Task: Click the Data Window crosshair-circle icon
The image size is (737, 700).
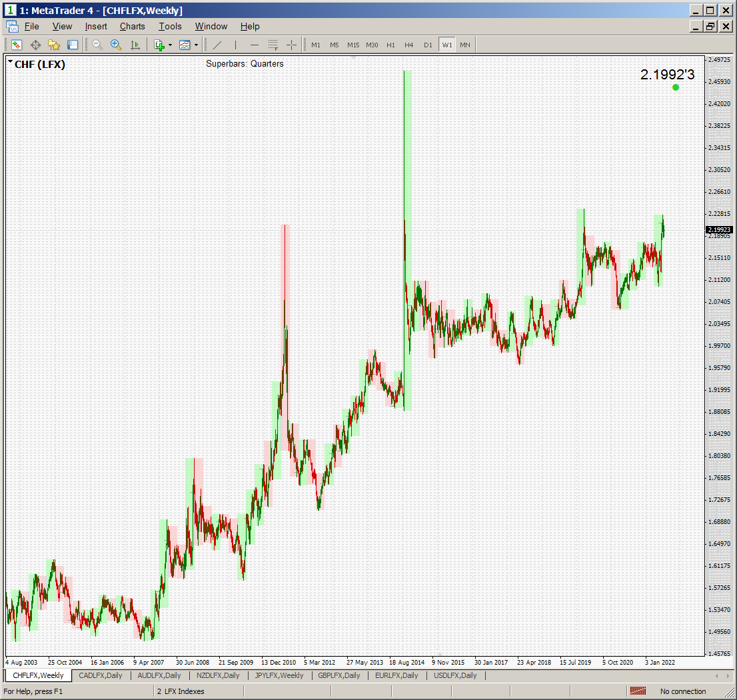Action: 35,45
